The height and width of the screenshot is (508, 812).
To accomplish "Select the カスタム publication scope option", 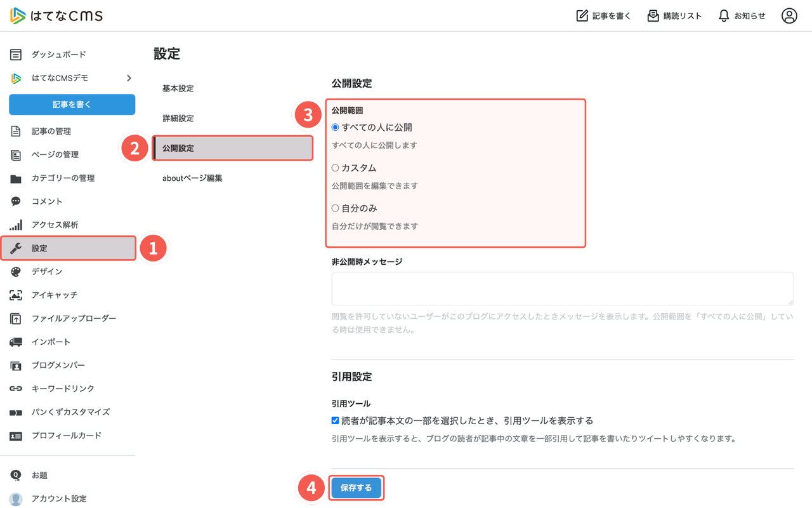I will [x=335, y=168].
